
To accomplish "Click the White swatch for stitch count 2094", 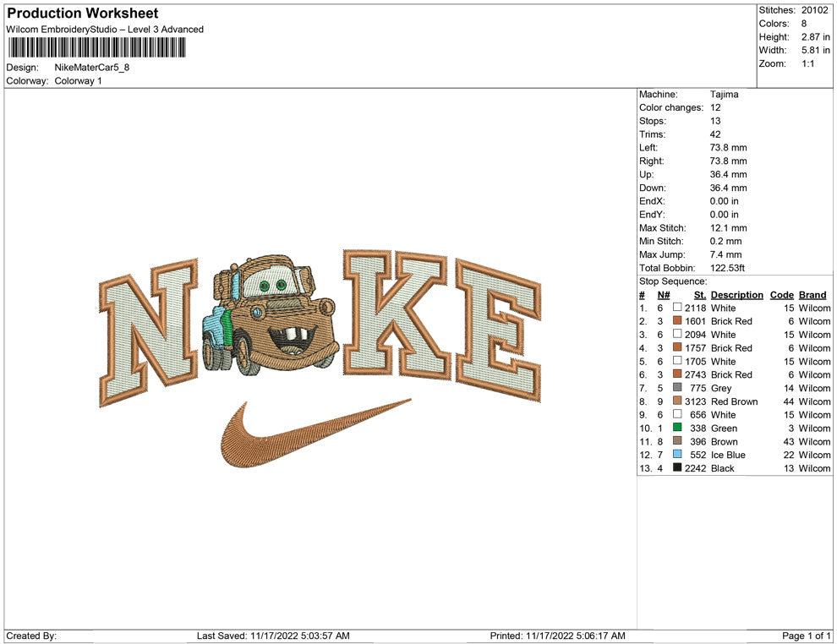I will [677, 334].
